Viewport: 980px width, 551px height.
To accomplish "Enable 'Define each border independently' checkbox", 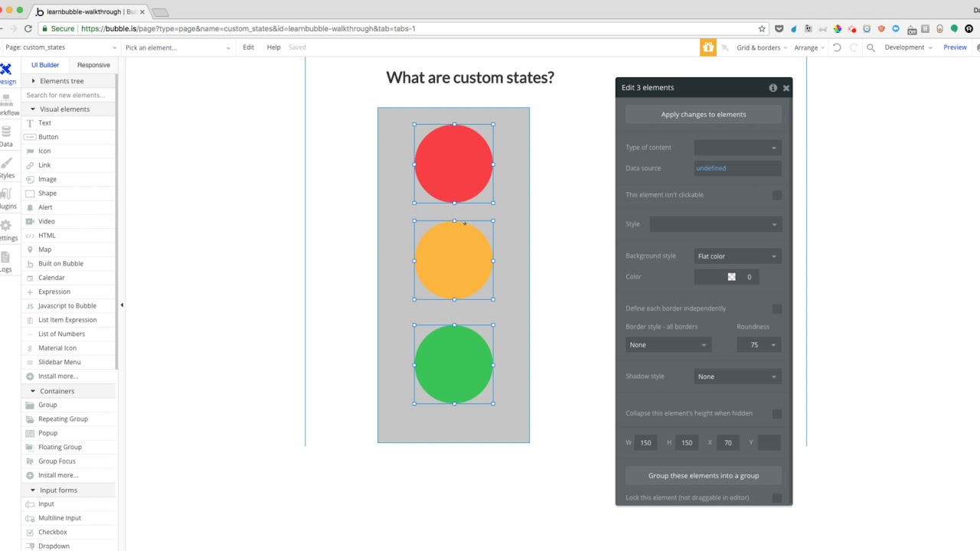I will pos(777,308).
